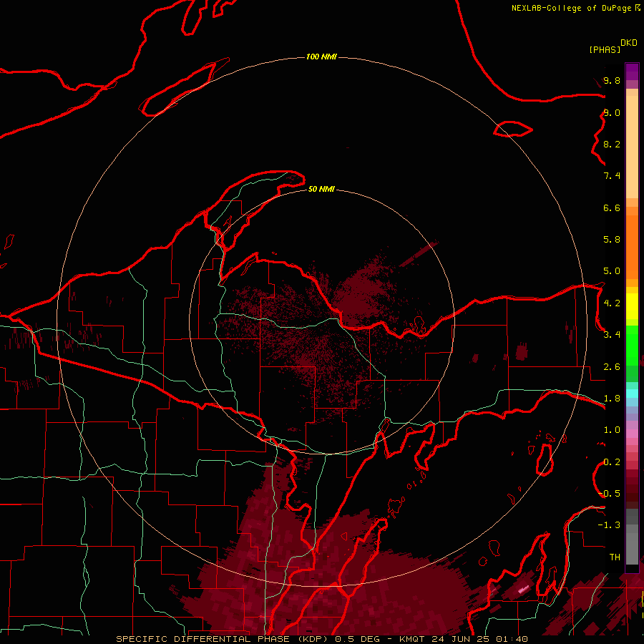Click the 8.2 value on the scale
644x644 pixels.
(x=612, y=144)
